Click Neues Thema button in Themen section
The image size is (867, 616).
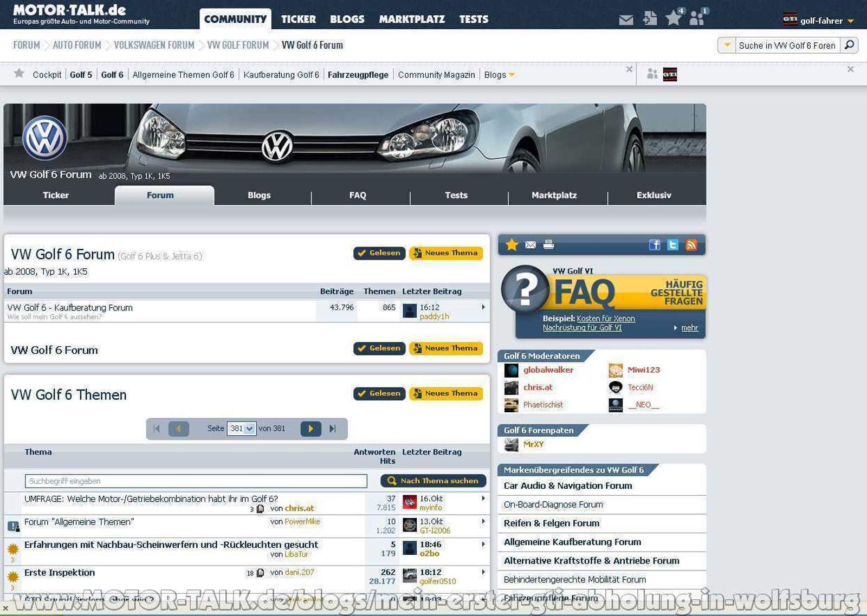(x=445, y=393)
